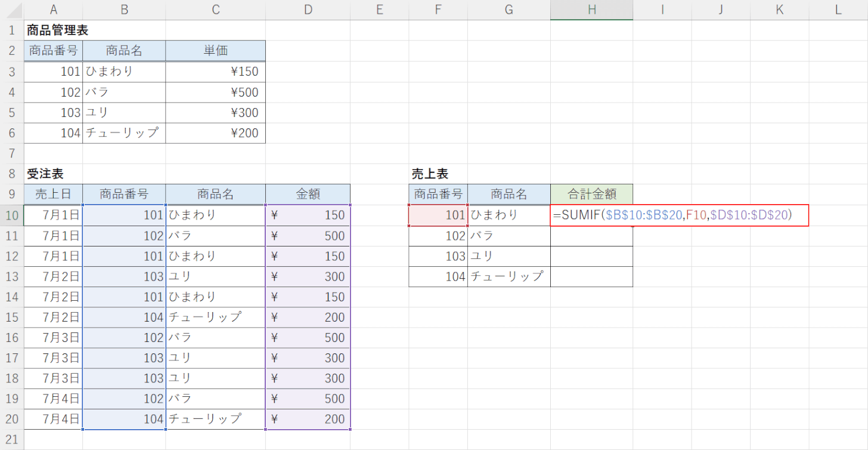
Task: Select the first 7月1日 sale date cell
Action: [53, 215]
